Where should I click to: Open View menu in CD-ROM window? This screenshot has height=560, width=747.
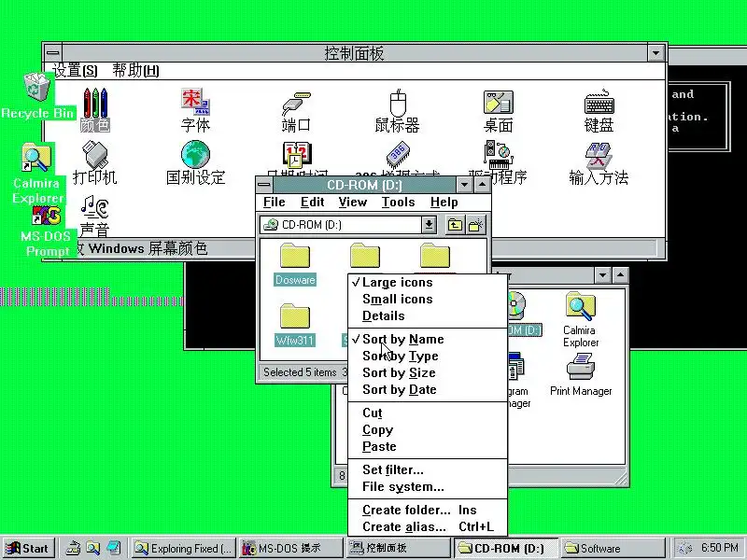point(353,202)
